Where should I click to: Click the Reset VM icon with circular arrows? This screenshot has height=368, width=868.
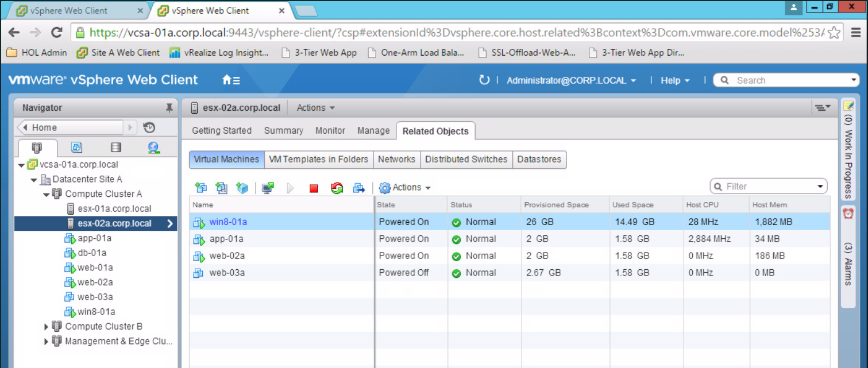coord(337,188)
